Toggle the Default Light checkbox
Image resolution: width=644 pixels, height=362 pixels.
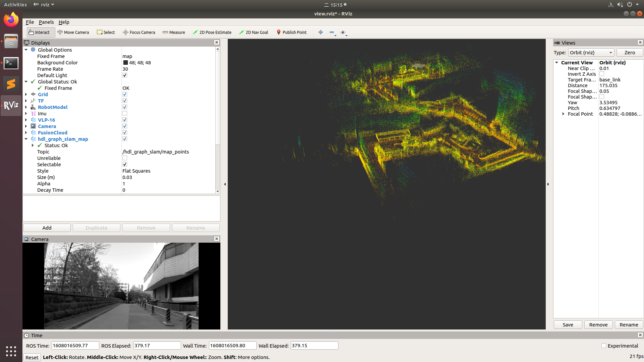tap(125, 75)
